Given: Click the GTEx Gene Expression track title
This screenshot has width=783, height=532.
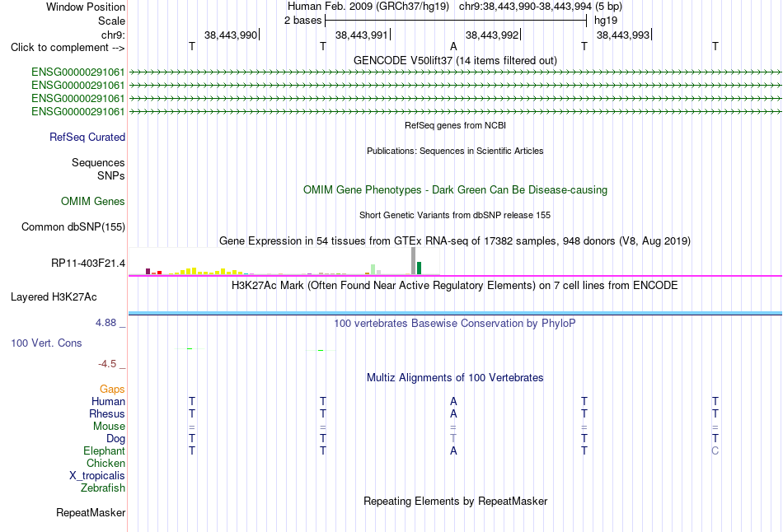Looking at the screenshot, I should click(x=455, y=241).
